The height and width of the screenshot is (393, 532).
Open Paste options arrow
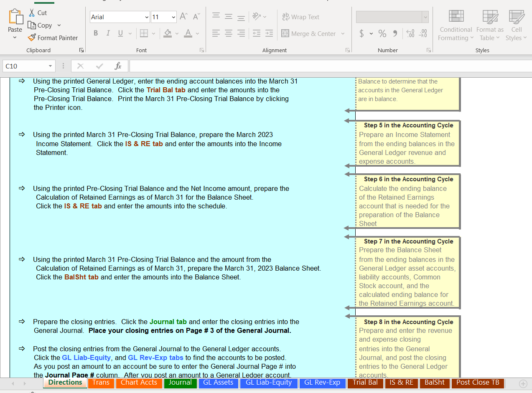click(15, 38)
